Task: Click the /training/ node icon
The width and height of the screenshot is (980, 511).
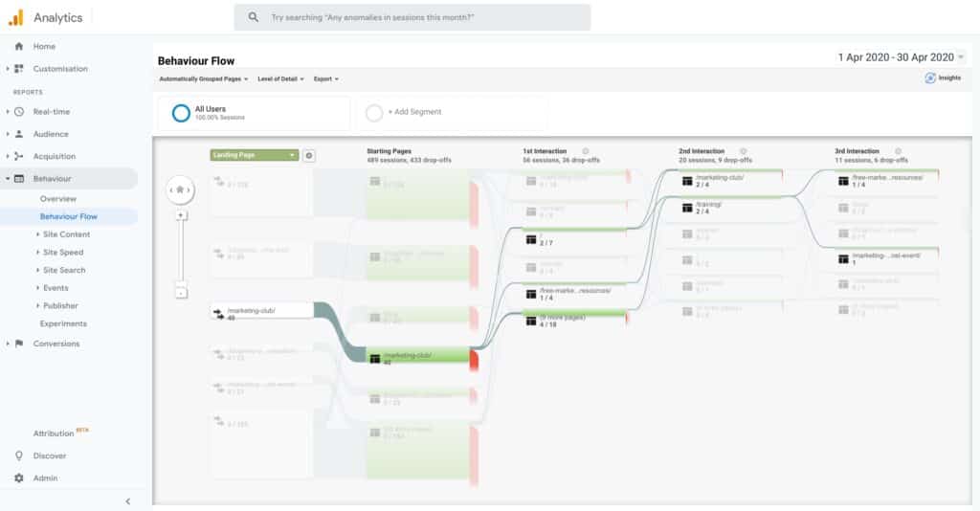Action: click(x=687, y=208)
